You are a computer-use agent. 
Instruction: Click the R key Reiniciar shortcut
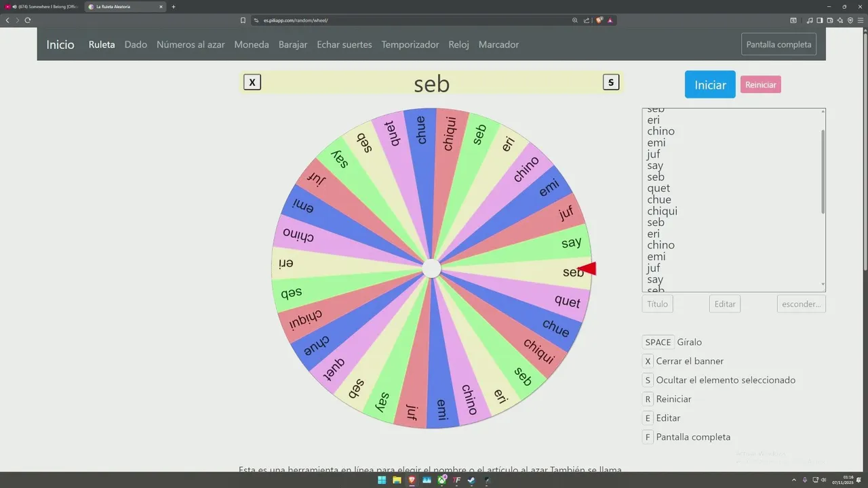tap(648, 399)
